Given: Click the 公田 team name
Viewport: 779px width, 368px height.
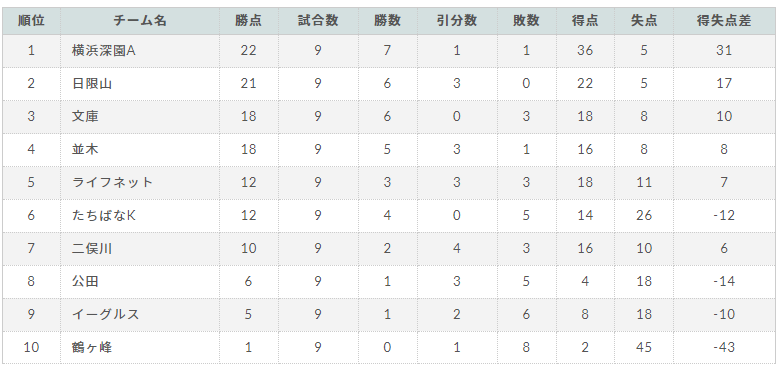Looking at the screenshot, I should [x=85, y=281].
